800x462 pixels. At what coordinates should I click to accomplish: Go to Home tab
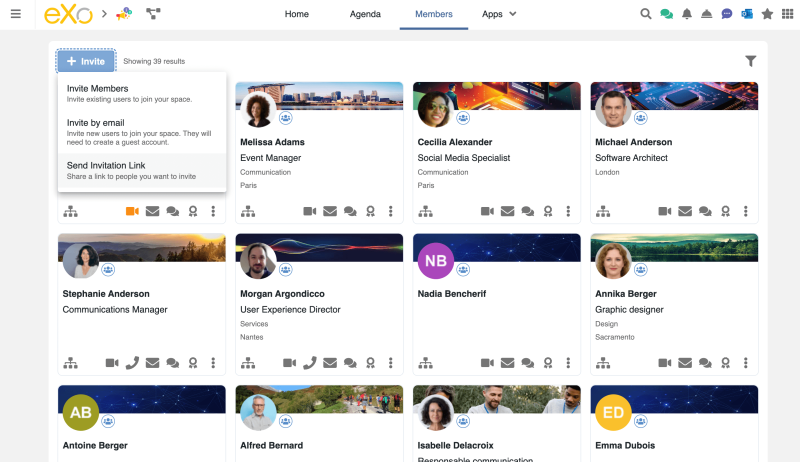296,14
